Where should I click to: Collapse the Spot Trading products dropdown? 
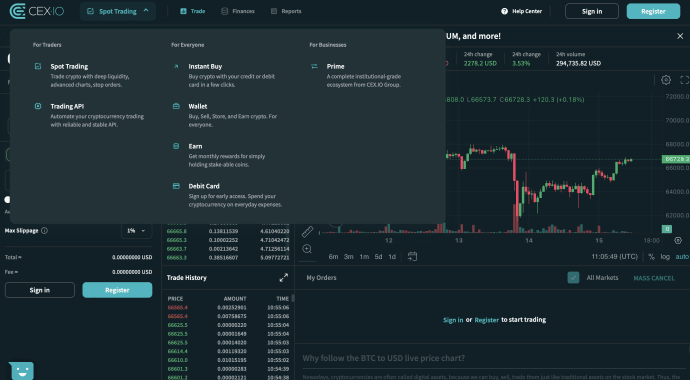(118, 11)
